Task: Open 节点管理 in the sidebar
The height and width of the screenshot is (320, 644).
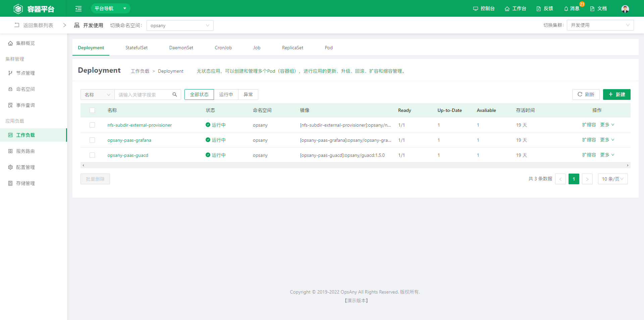Action: 25,73
